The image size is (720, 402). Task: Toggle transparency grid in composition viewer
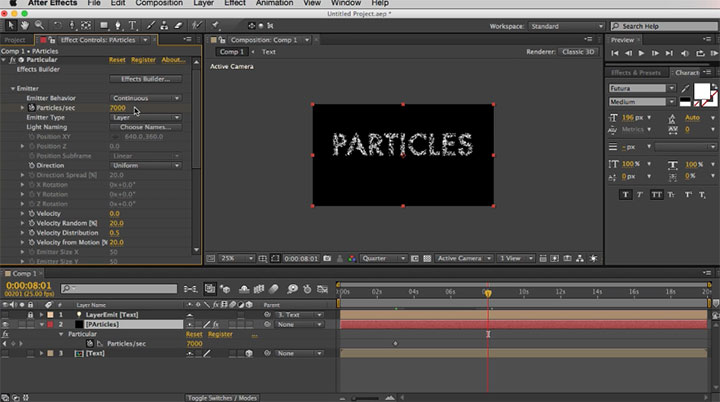pyautogui.click(x=427, y=259)
